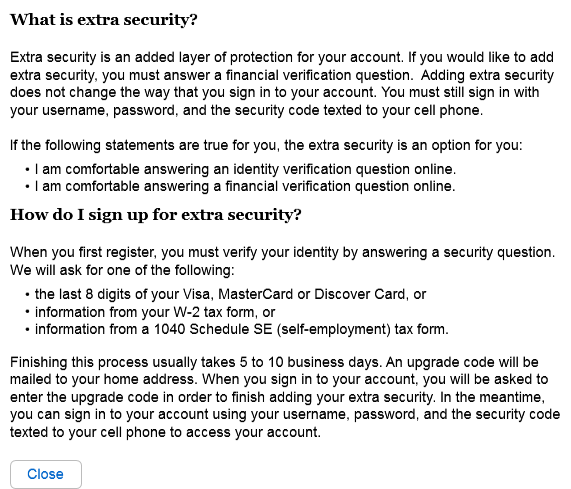Click the line 'extra security, you must answer a financial'

[282, 75]
